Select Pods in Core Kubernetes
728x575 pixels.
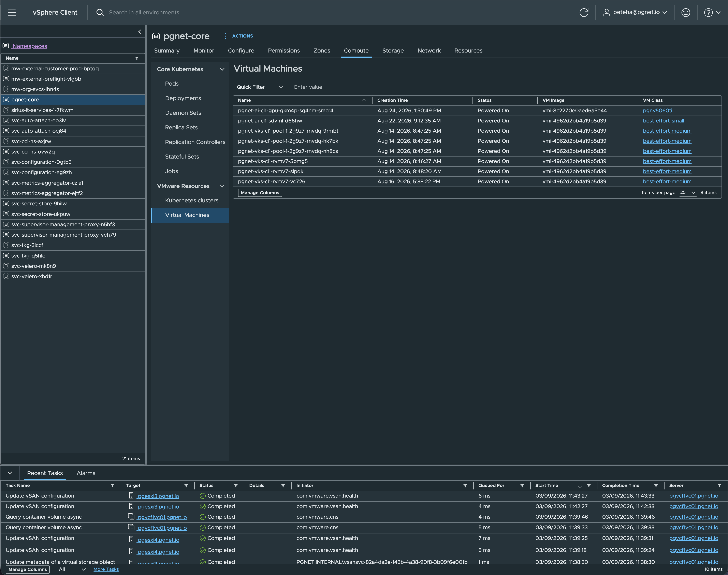click(x=172, y=84)
